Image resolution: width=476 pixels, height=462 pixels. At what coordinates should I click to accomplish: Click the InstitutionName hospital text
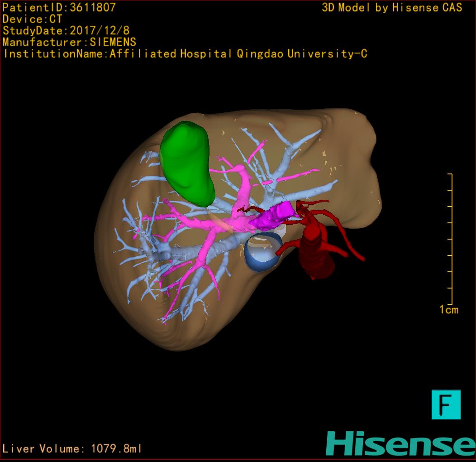click(185, 54)
